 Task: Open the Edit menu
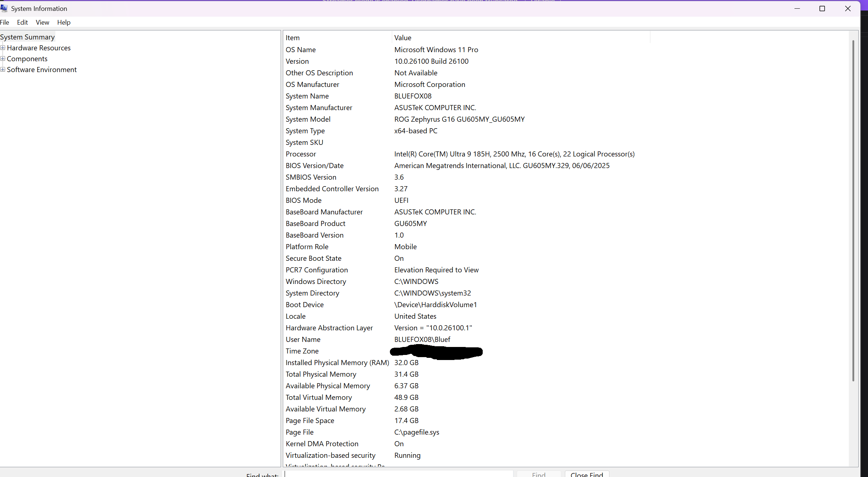coord(22,22)
